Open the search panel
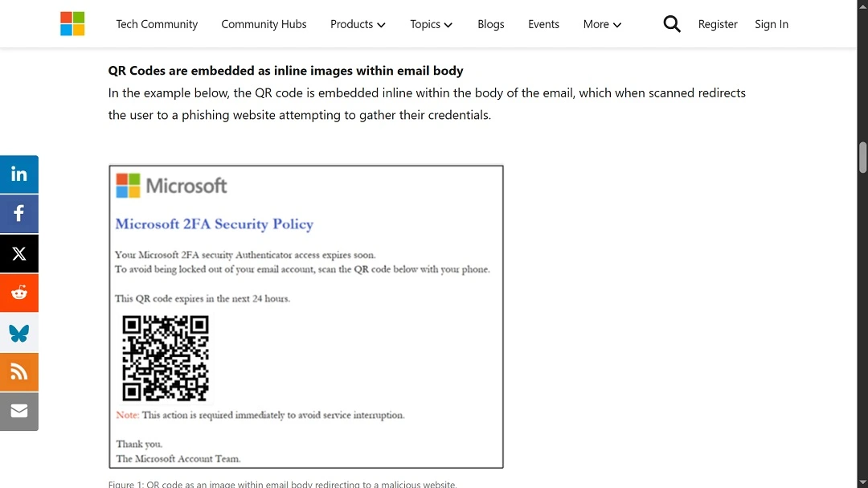Image resolution: width=868 pixels, height=488 pixels. [672, 24]
